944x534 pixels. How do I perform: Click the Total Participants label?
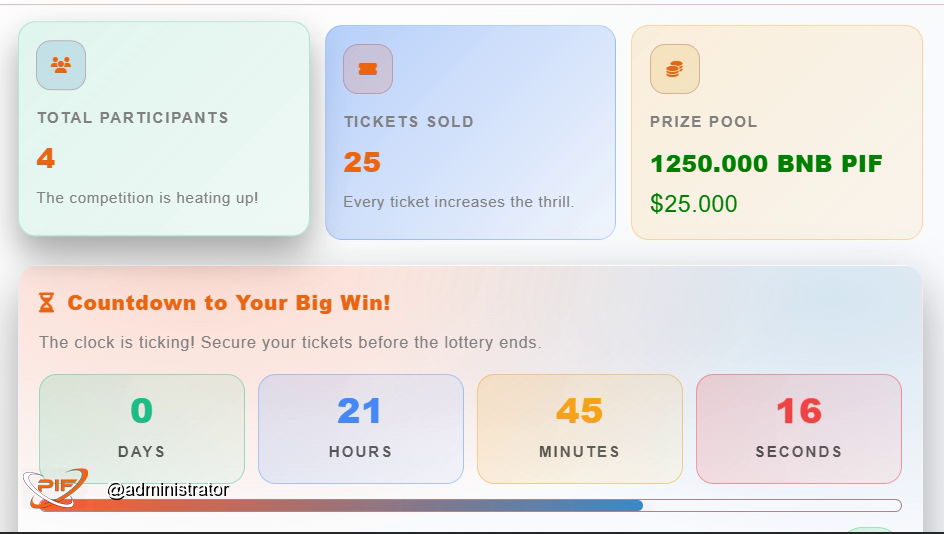pyautogui.click(x=133, y=117)
